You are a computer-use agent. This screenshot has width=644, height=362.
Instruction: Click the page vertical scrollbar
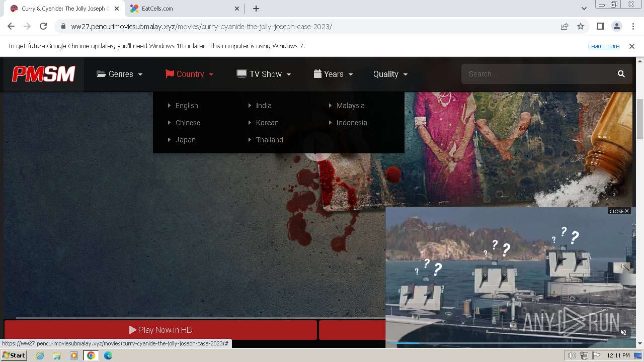(640, 119)
